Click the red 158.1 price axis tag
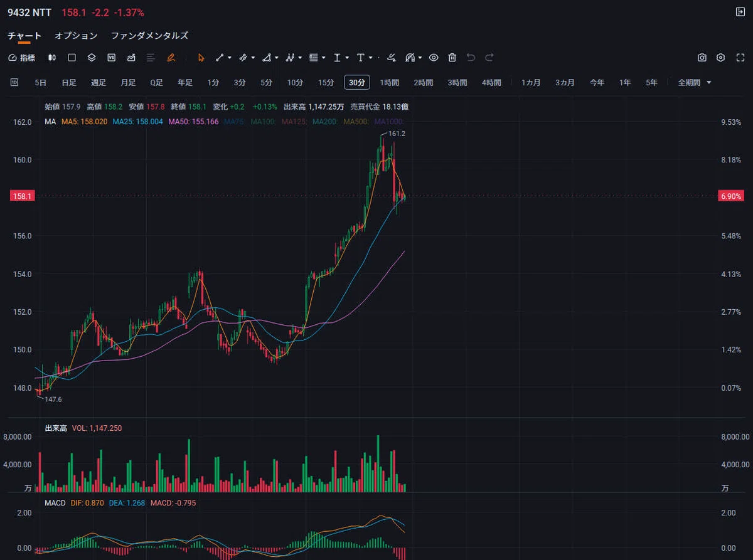The width and height of the screenshot is (753, 560). point(23,196)
